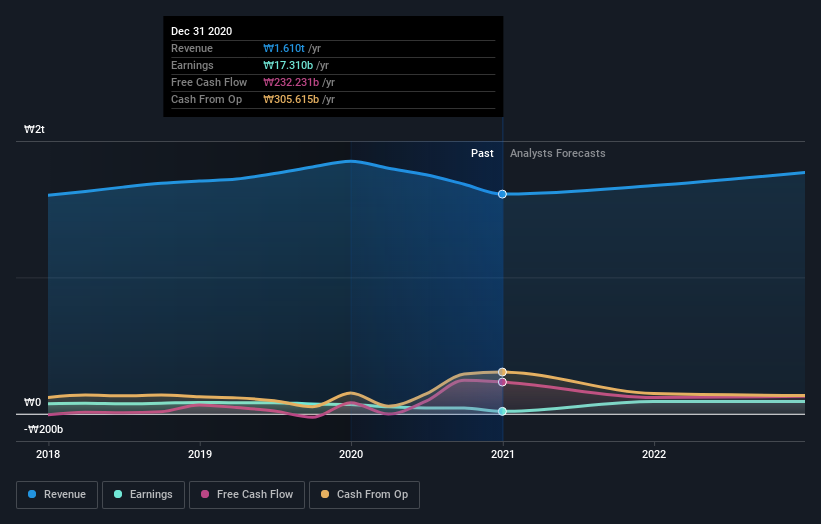Click the ₩232.231b free cash flow value

tap(291, 82)
